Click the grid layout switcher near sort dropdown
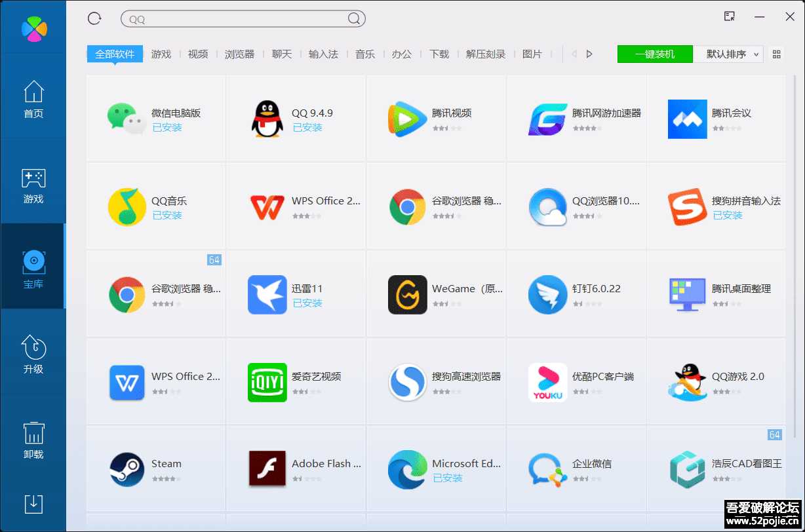 coord(777,54)
